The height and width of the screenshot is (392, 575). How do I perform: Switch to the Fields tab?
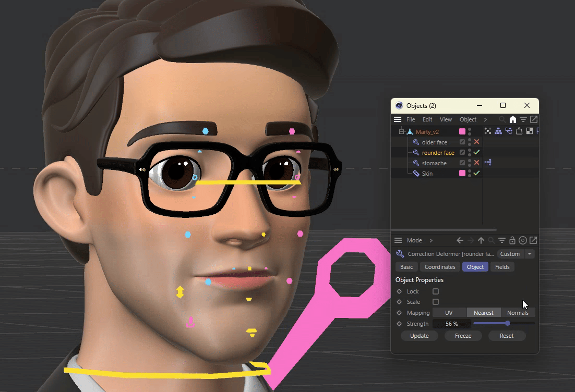(x=502, y=267)
